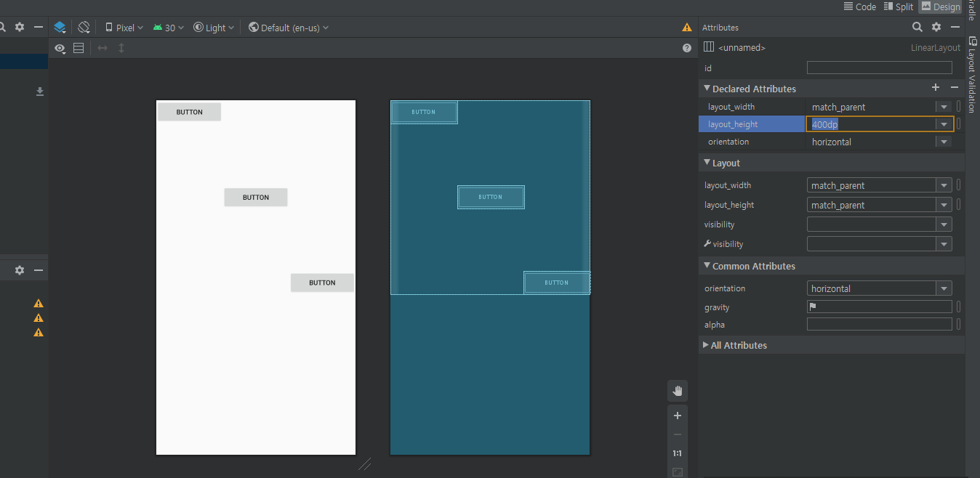Remove declared attribute with minus icon
The width and height of the screenshot is (980, 478).
(x=955, y=88)
